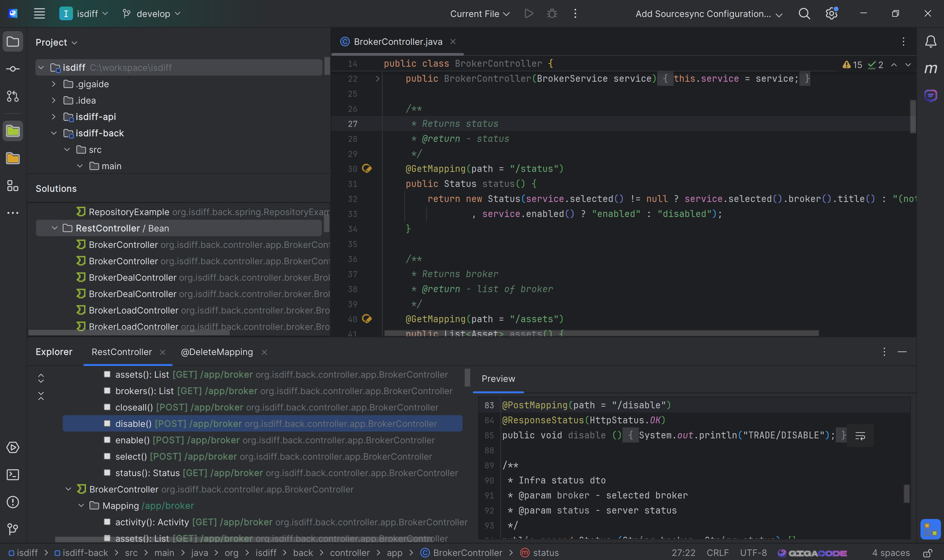Open the Maven tool window
944x560 pixels.
[931, 69]
